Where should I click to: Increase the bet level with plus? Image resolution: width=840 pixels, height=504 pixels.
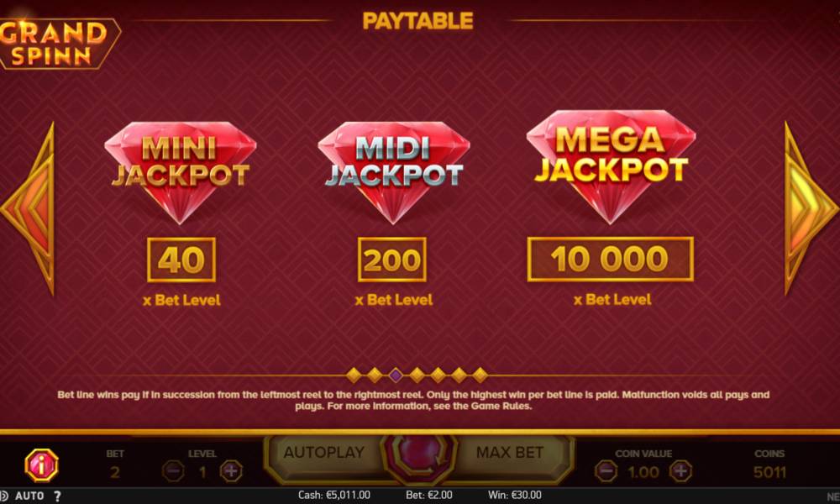pyautogui.click(x=231, y=471)
